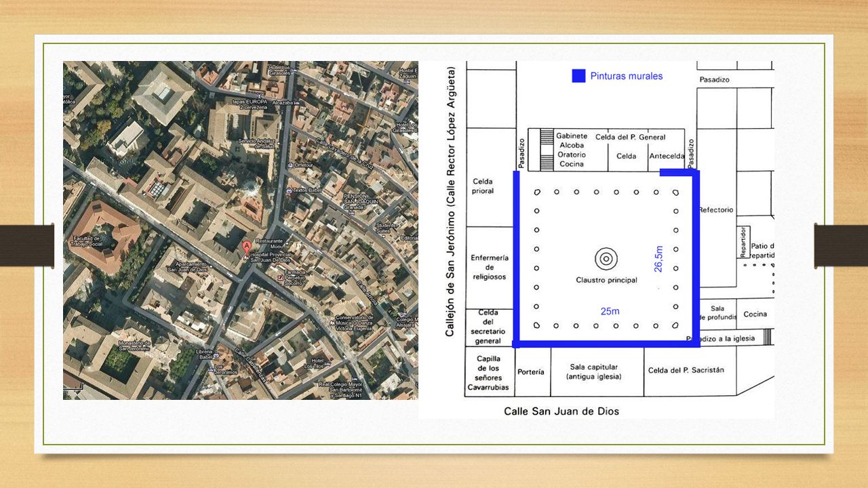This screenshot has height=488, width=868.
Task: Click the blue 'Pinturas murales' legend square
Action: tap(578, 76)
